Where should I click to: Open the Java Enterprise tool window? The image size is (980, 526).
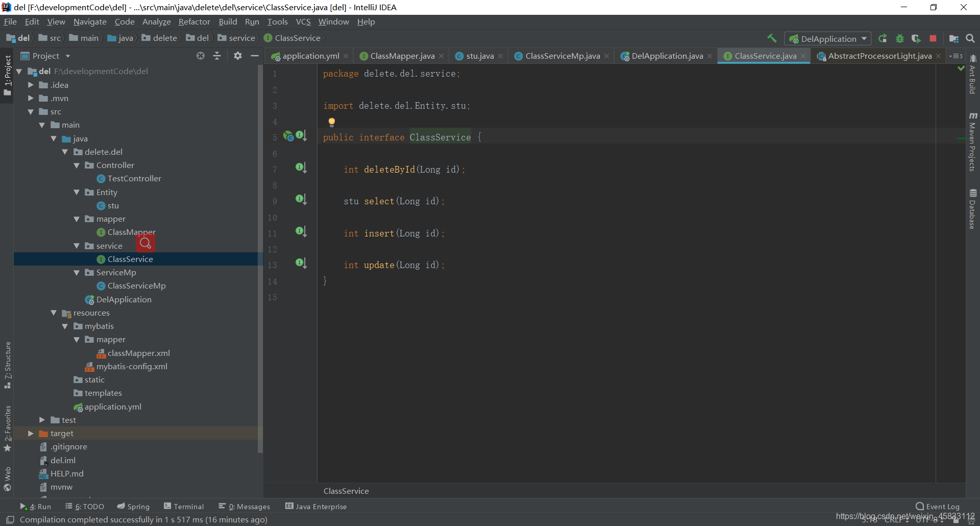pos(316,507)
